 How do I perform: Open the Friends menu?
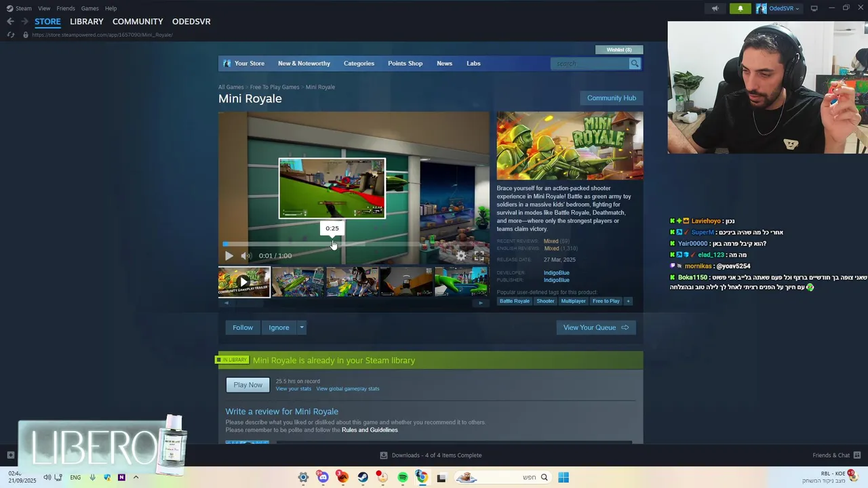point(66,8)
